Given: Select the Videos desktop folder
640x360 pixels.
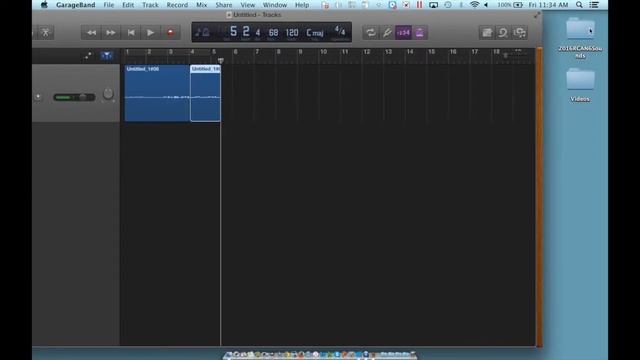Looking at the screenshot, I should (580, 85).
